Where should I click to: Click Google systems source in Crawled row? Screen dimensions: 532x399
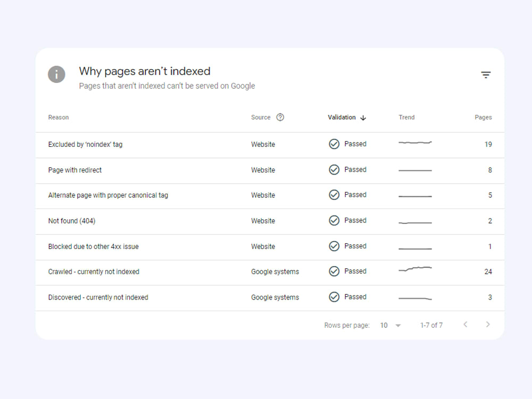tap(275, 272)
